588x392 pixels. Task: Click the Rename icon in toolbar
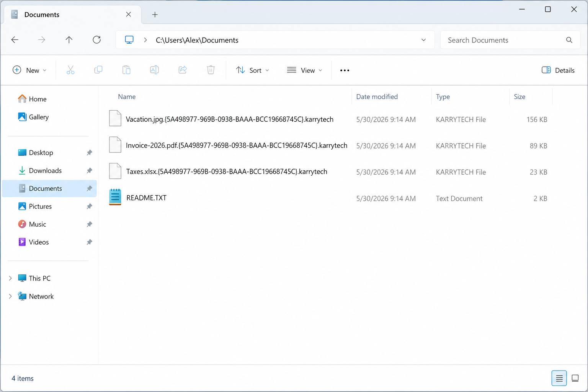155,70
